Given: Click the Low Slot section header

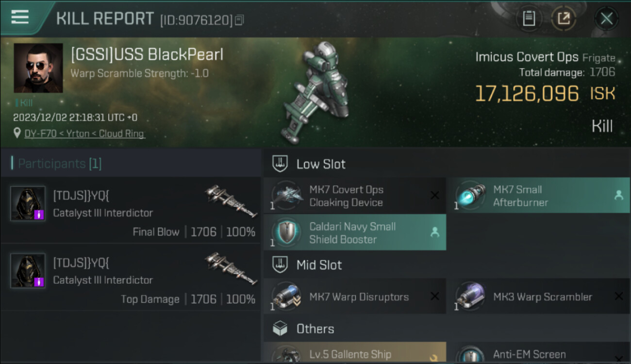Looking at the screenshot, I should [x=321, y=164].
